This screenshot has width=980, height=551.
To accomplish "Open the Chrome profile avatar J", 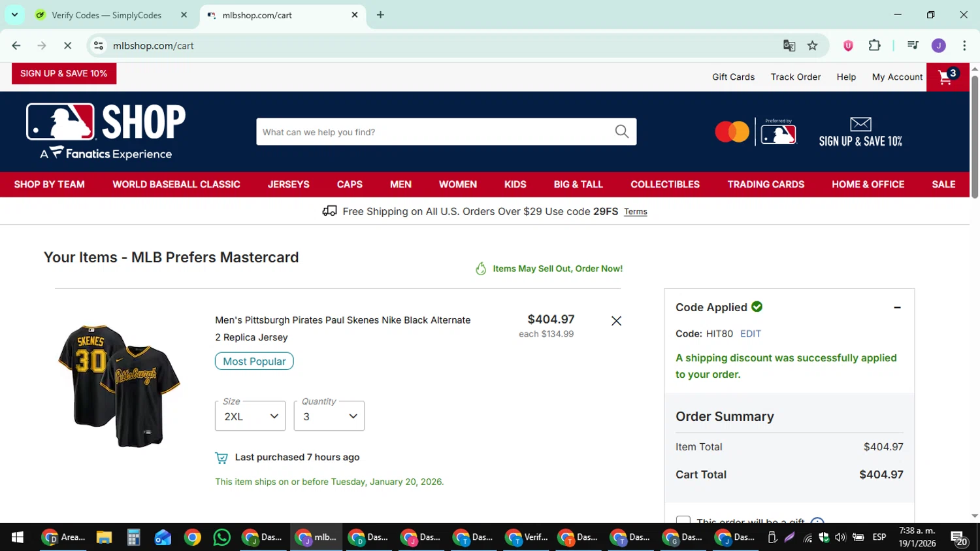I will (x=939, y=46).
